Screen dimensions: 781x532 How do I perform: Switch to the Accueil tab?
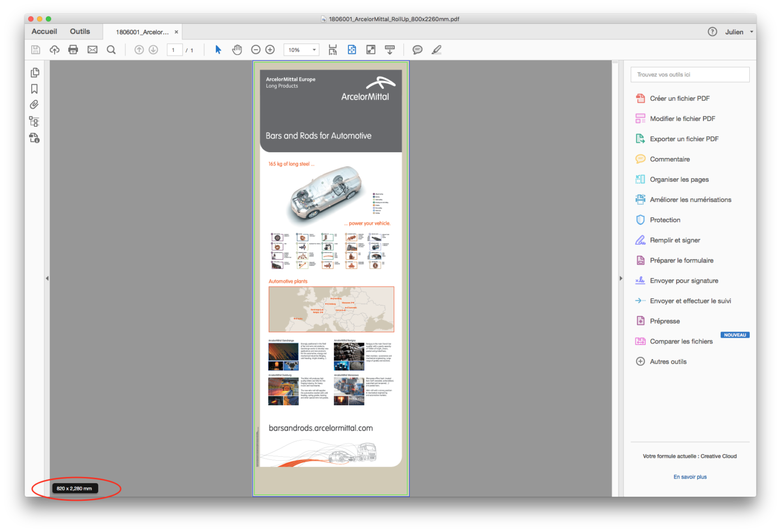coord(44,32)
